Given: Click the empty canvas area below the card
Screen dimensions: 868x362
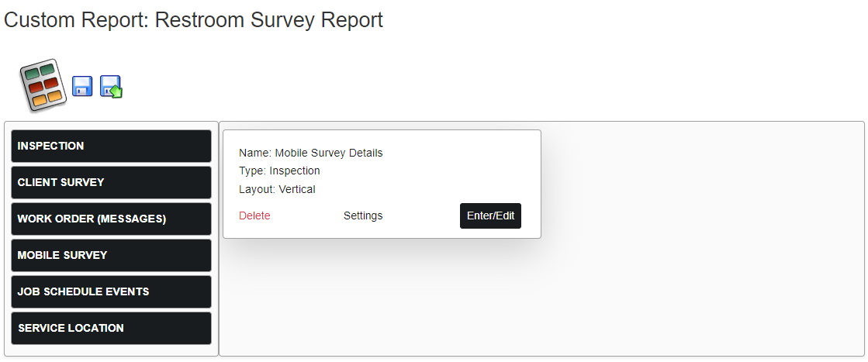Looking at the screenshot, I should (382, 298).
